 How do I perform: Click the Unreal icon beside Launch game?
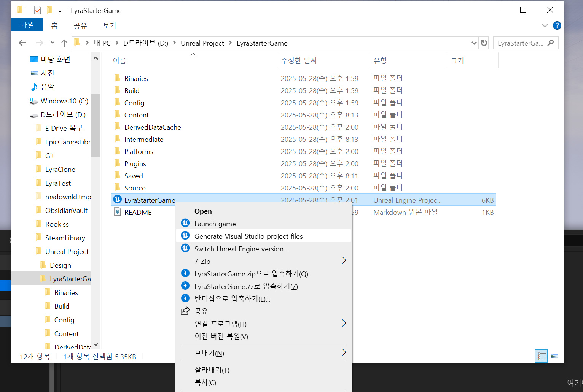click(x=185, y=223)
